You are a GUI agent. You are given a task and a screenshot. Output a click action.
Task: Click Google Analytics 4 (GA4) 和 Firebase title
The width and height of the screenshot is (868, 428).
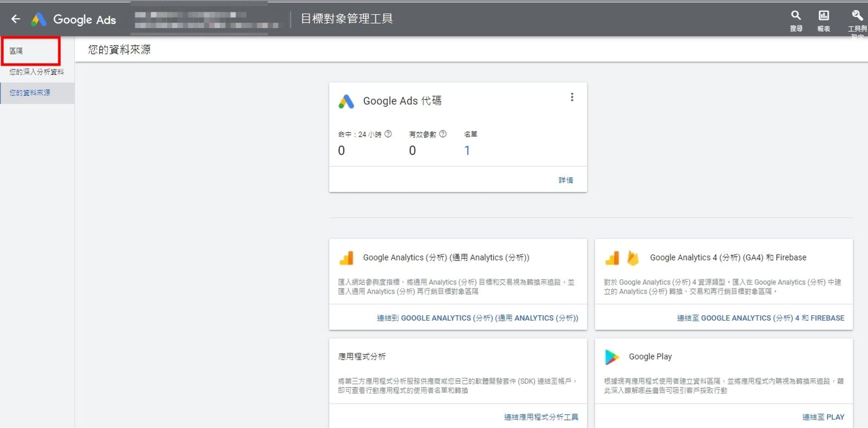point(728,258)
